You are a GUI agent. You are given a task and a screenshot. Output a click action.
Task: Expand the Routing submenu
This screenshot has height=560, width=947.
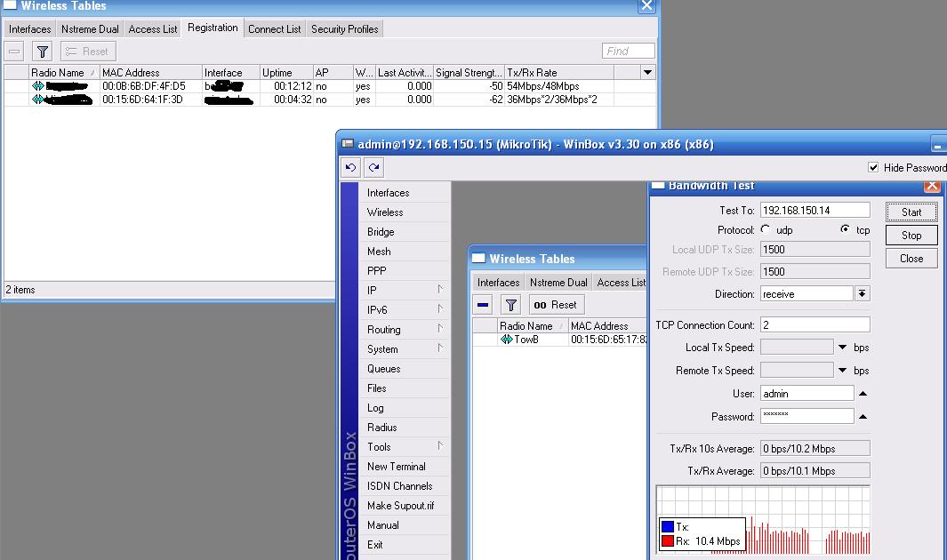[x=440, y=329]
